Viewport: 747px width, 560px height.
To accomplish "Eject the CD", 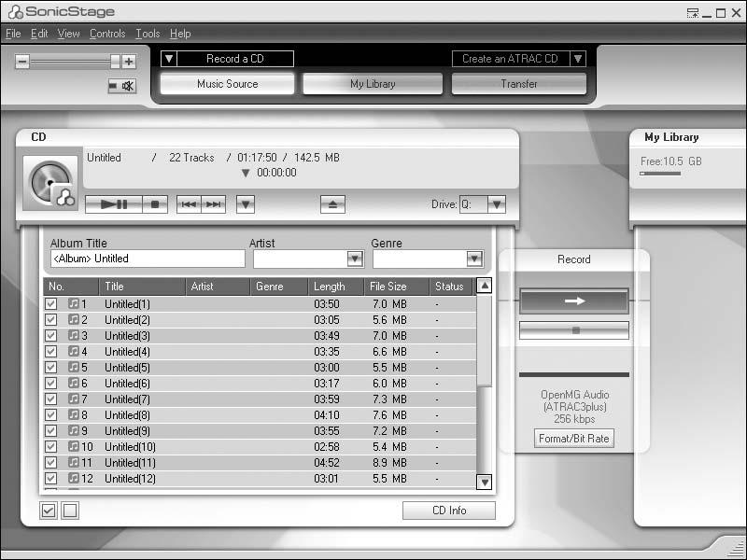I will pyautogui.click(x=332, y=204).
